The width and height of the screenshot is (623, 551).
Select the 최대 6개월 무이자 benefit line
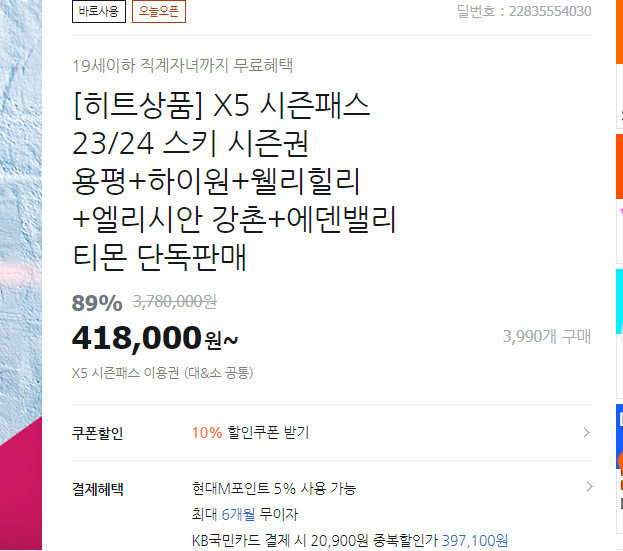coord(245,514)
